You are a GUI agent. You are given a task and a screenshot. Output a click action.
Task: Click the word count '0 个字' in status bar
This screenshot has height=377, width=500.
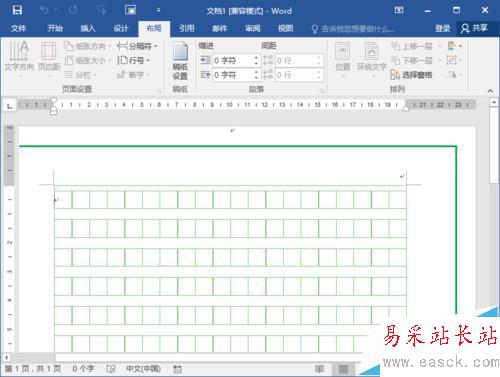[83, 369]
